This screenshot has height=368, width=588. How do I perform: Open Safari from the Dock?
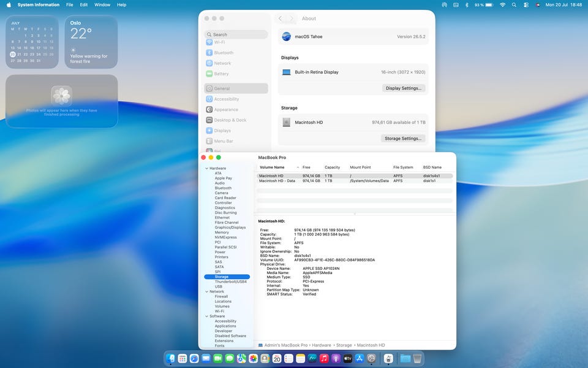194,359
